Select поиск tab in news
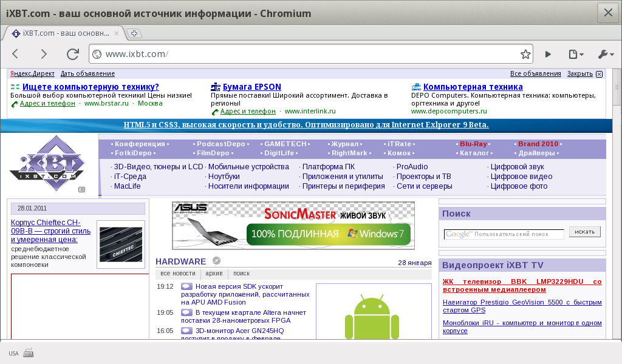Screen dimensions: 622x364 point(241,273)
